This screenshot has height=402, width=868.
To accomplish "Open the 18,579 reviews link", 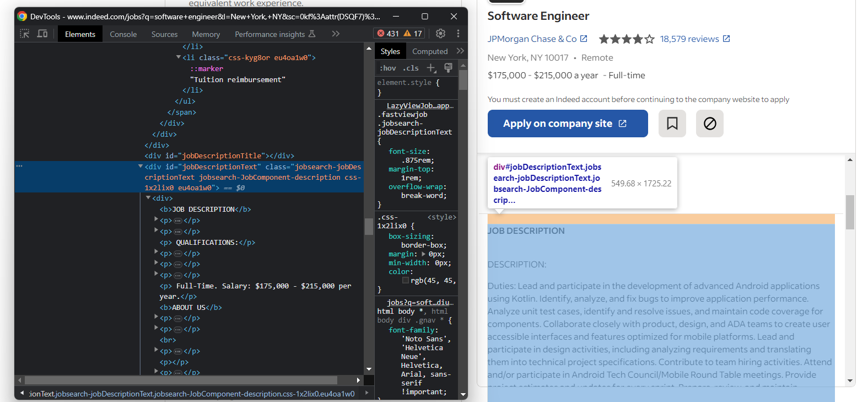I will point(689,39).
